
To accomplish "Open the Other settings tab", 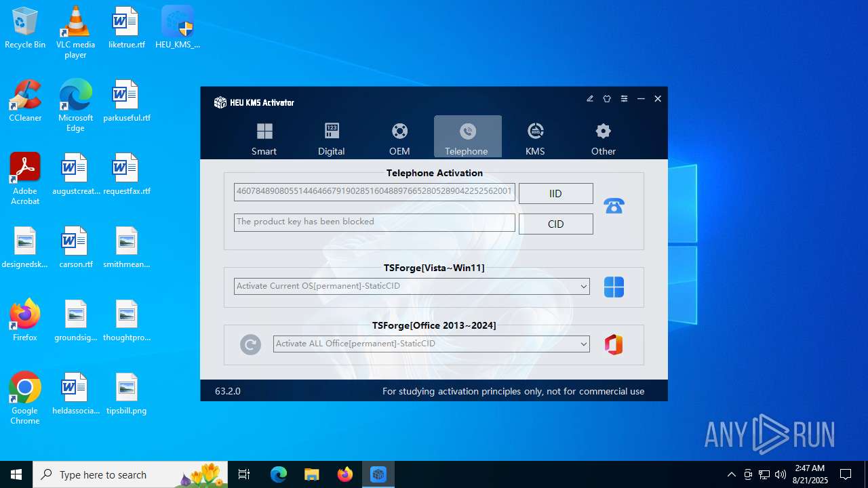I will (603, 138).
